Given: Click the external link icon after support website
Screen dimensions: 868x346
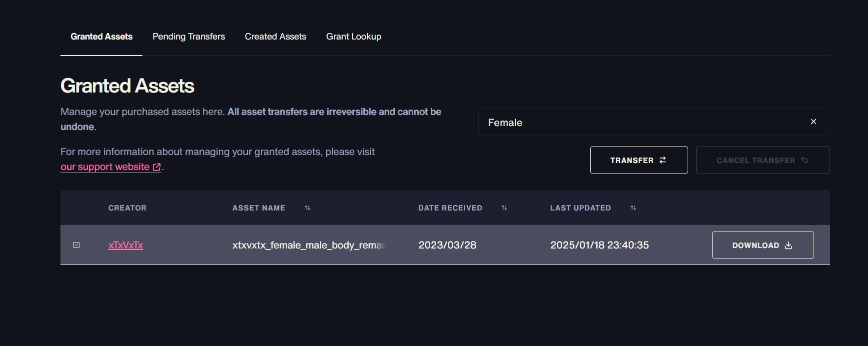Looking at the screenshot, I should pyautogui.click(x=157, y=167).
